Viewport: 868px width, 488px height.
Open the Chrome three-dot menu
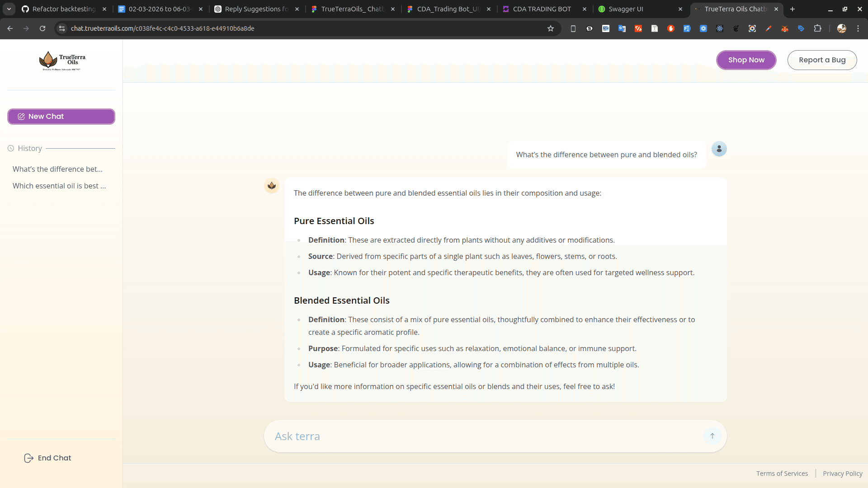pyautogui.click(x=859, y=28)
